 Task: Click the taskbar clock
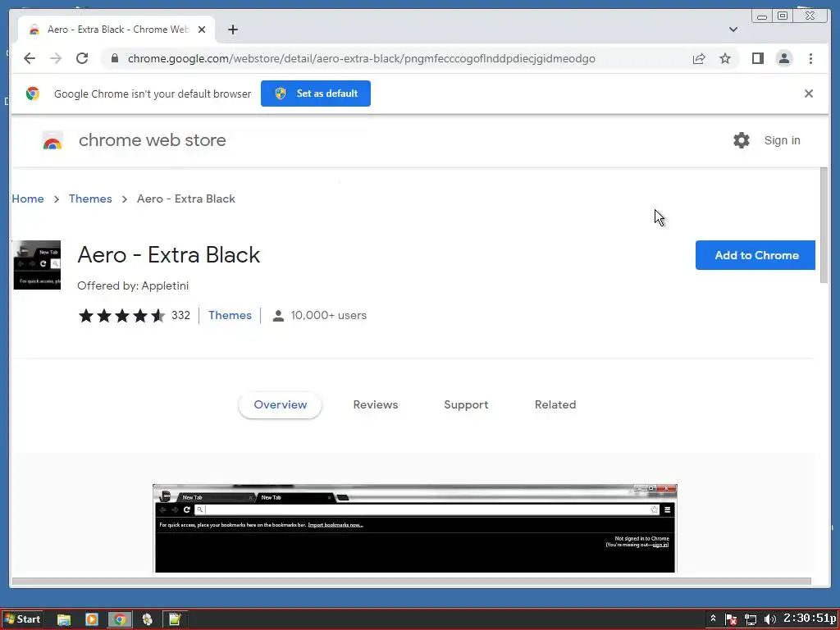[810, 619]
